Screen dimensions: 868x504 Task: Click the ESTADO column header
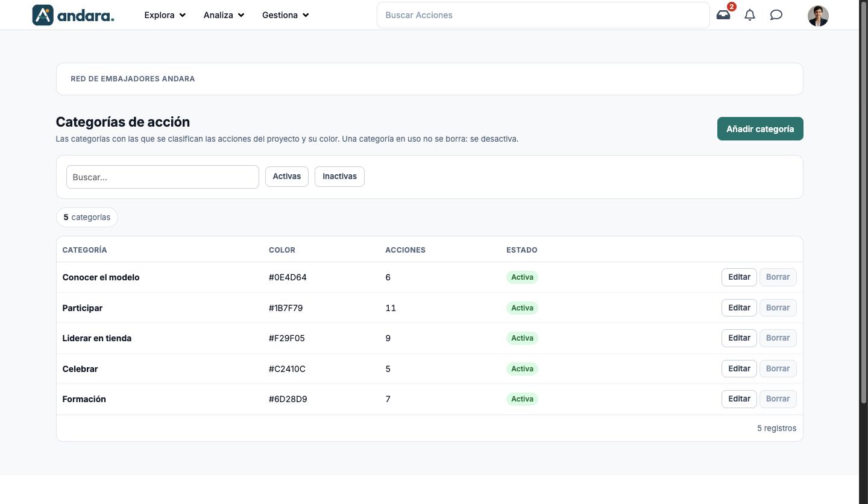(x=522, y=250)
